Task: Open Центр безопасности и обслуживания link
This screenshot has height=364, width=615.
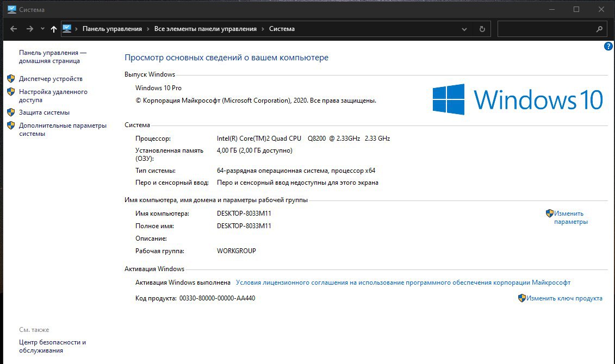Action: [x=52, y=347]
